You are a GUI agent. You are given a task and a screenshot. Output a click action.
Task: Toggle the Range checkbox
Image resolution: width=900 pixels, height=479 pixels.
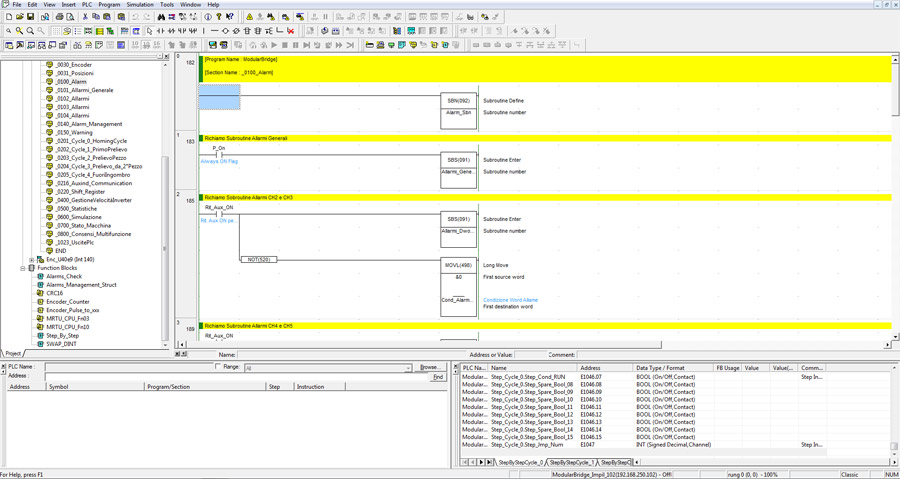[x=218, y=367]
